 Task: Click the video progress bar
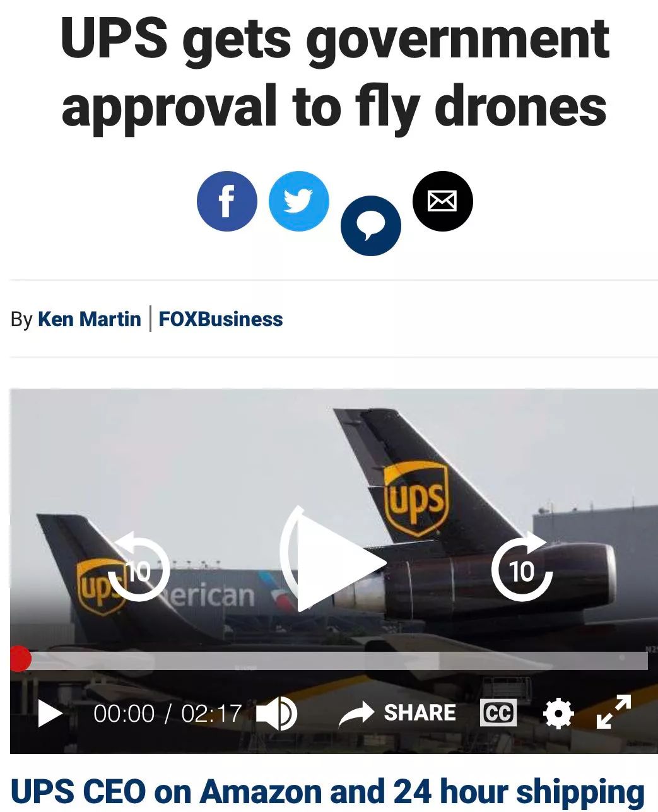[329, 661]
